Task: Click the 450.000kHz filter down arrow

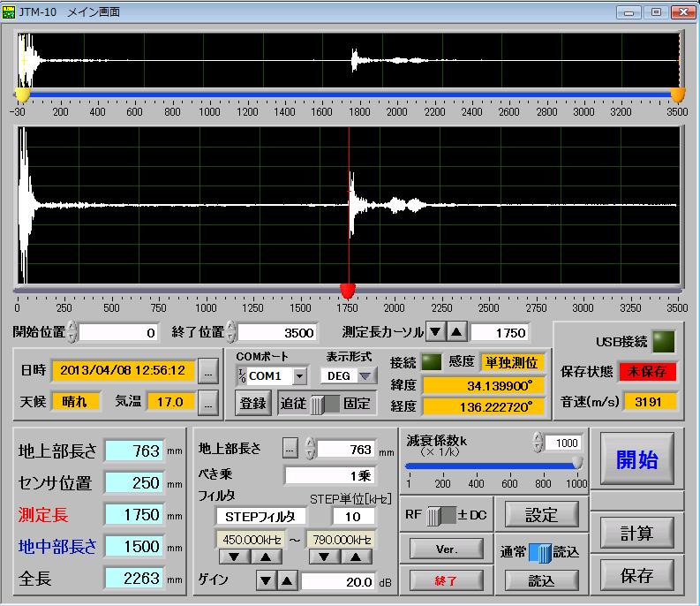Action: coord(235,557)
